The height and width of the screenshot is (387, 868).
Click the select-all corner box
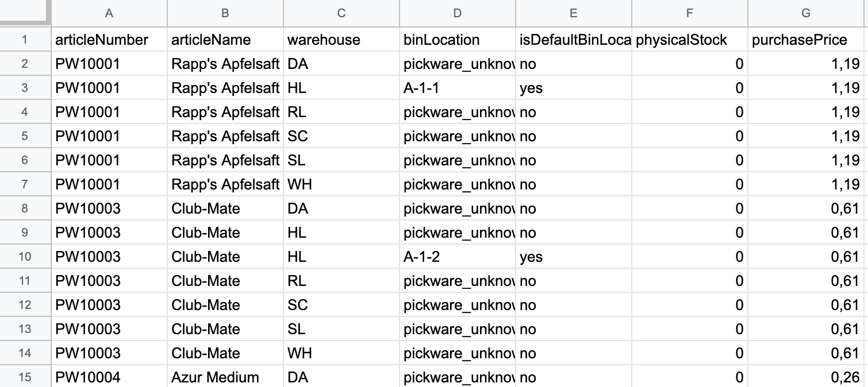pyautogui.click(x=25, y=13)
